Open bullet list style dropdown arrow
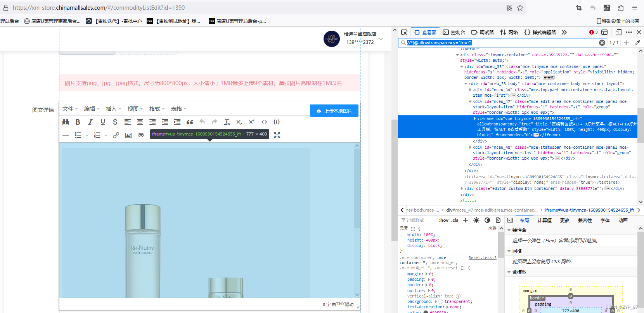This screenshot has height=313, width=644. tap(87, 136)
